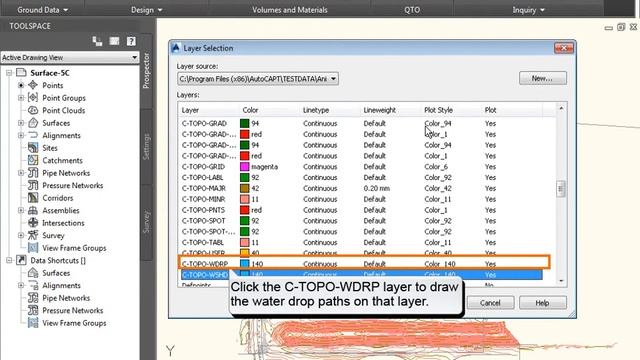Click the Toolspace tree view toggle icon
The image size is (640, 360).
click(x=97, y=41)
